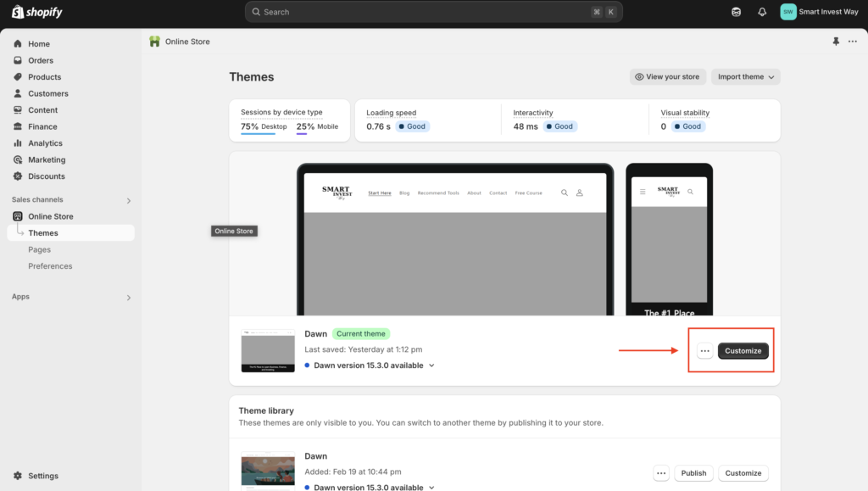Open Customers in the sidebar

[x=48, y=93]
